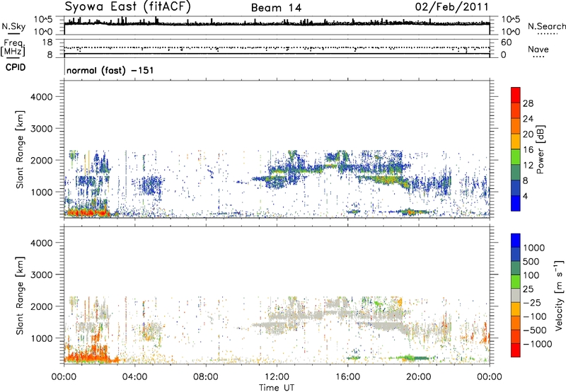Image resolution: width=566 pixels, height=392 pixels.
Task: Click the "4" label on the power colorbar
Action: (x=526, y=196)
